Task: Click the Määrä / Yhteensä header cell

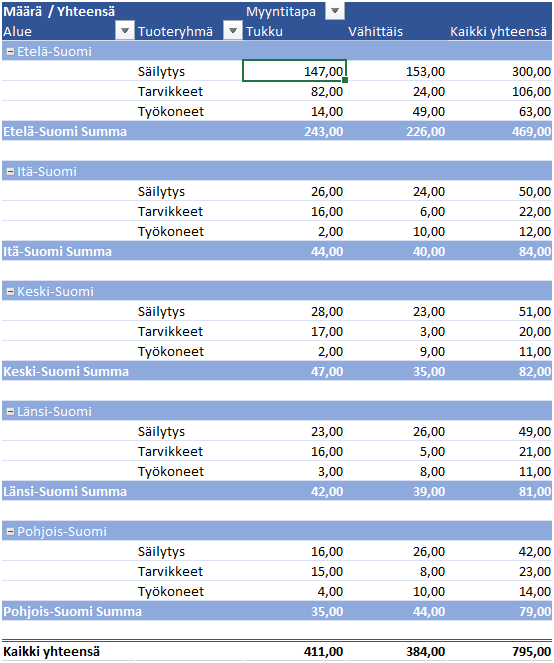Action: [59, 11]
